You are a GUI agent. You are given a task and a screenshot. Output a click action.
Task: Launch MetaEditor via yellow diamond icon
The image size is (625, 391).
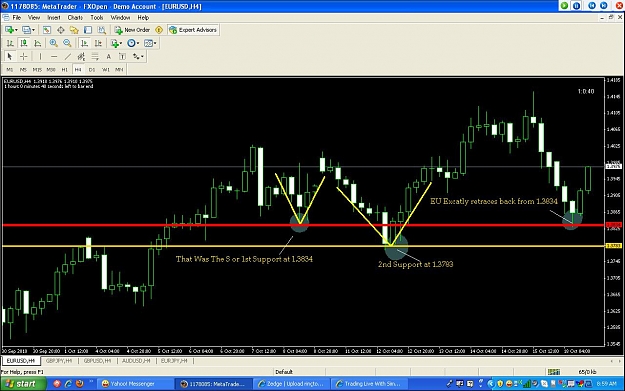[x=159, y=30]
